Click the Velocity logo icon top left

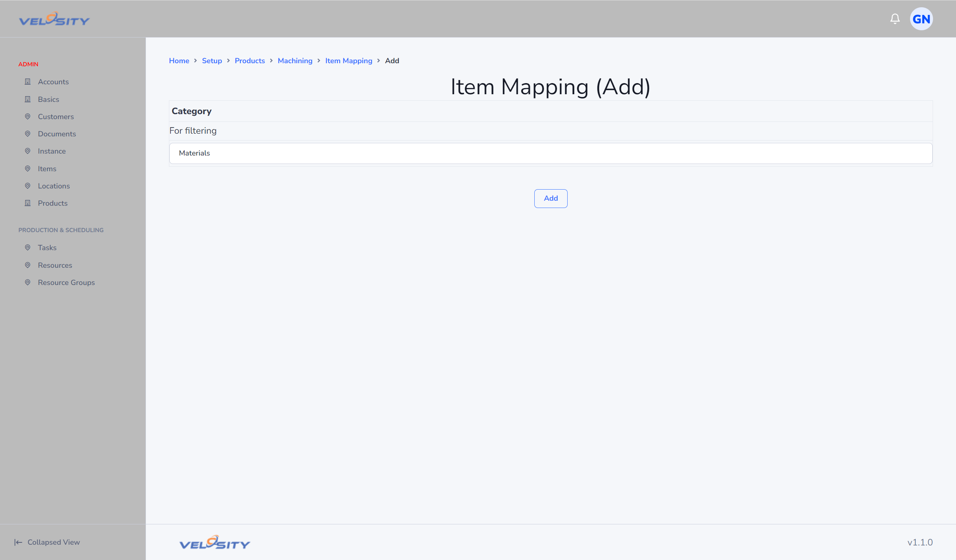pos(55,19)
